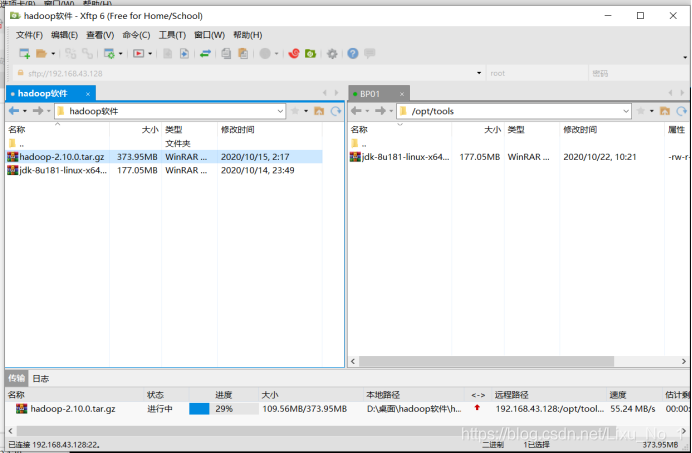Go back in local hadoop软件 pane
The height and width of the screenshot is (453, 692).
click(14, 111)
